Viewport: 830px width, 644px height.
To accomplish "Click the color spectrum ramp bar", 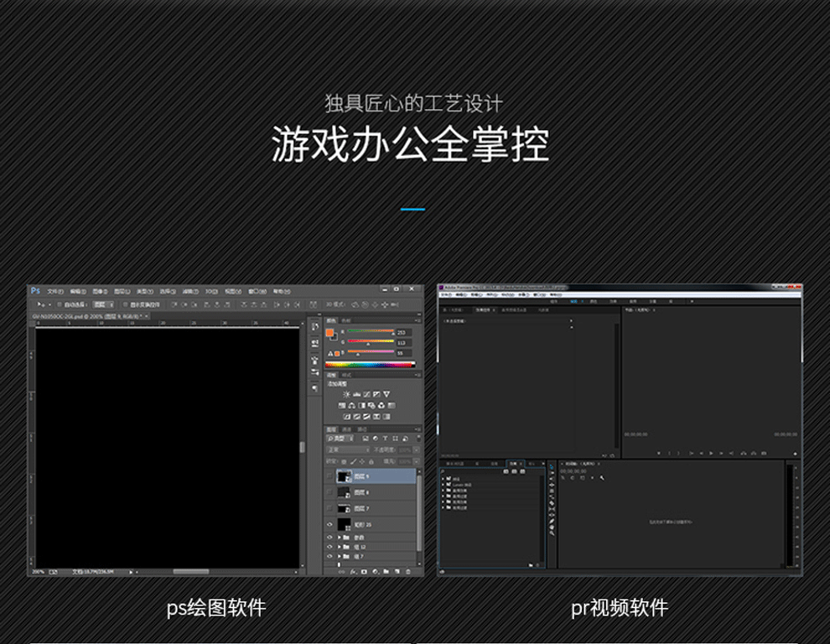I will tap(371, 365).
